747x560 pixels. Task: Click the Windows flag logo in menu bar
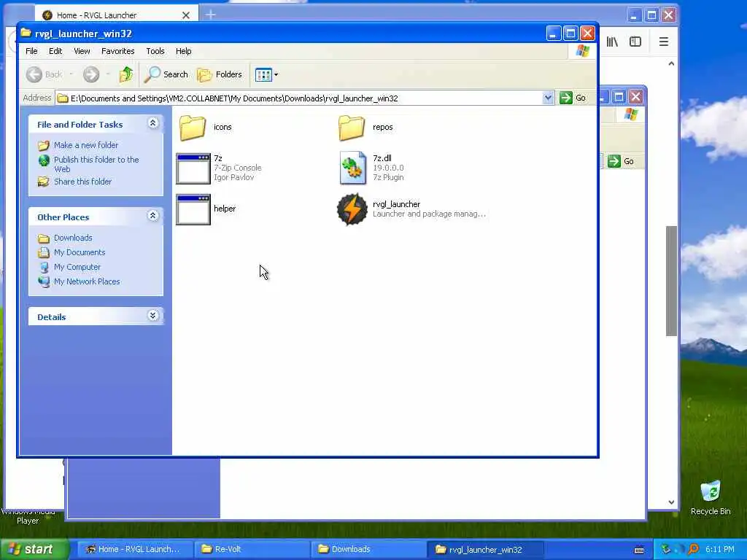pyautogui.click(x=582, y=51)
